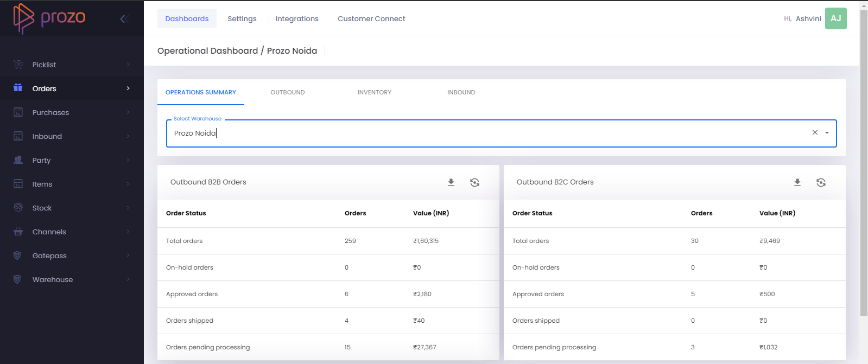The height and width of the screenshot is (364, 868).
Task: Click the page vertical scrollbar
Action: 864,163
